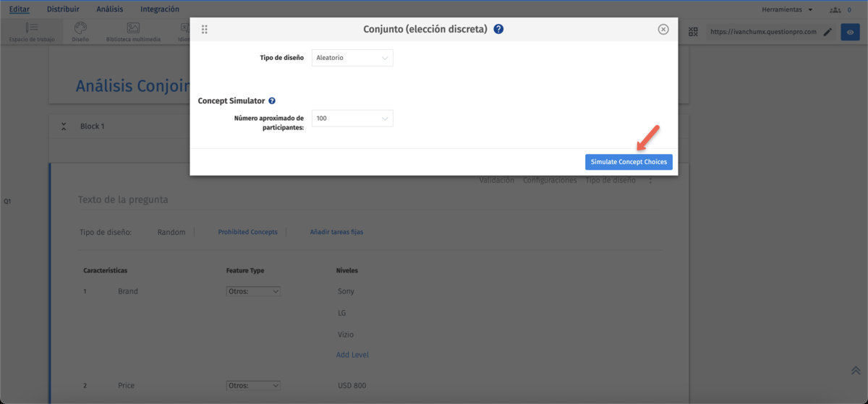Open the Editar menu
Screen dimensions: 868x404
click(20, 9)
